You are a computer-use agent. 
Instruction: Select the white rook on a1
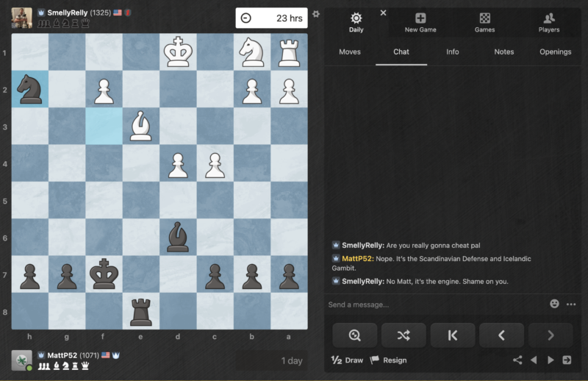tap(289, 51)
